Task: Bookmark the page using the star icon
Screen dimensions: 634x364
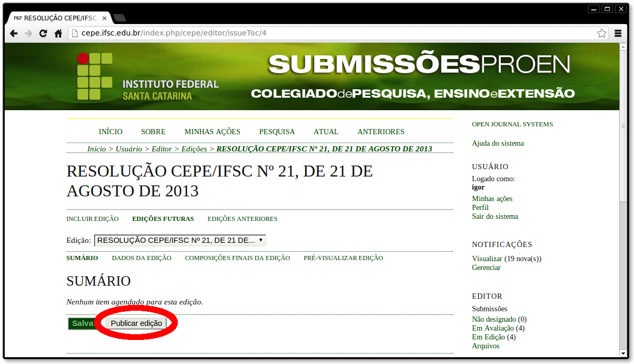Action: point(602,33)
